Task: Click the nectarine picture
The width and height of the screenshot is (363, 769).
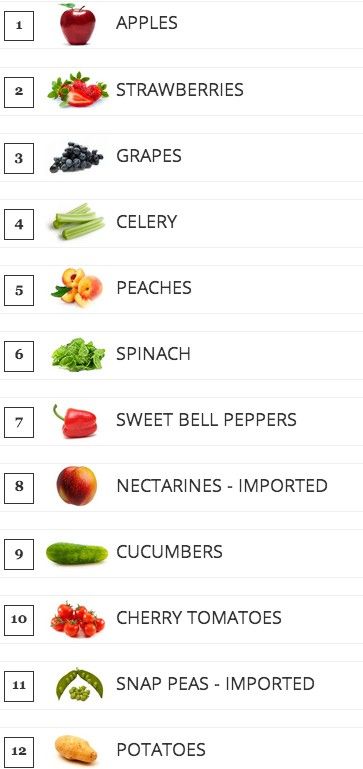Action: [x=77, y=486]
